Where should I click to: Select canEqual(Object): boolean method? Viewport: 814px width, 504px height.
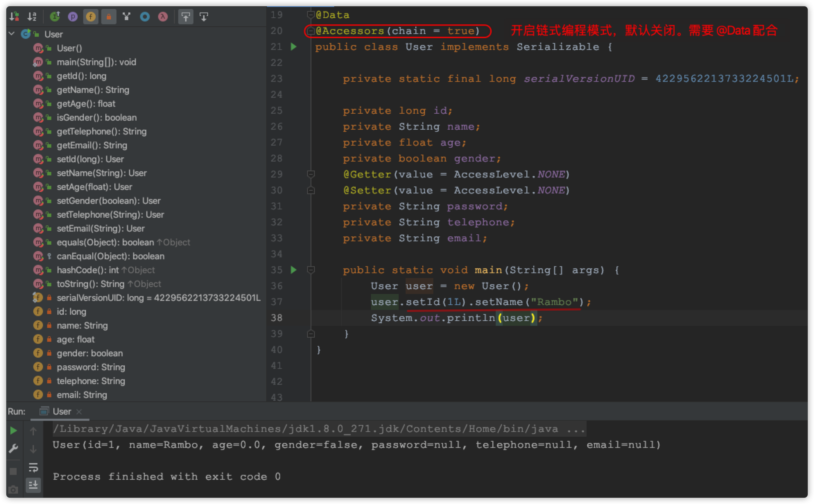click(111, 256)
